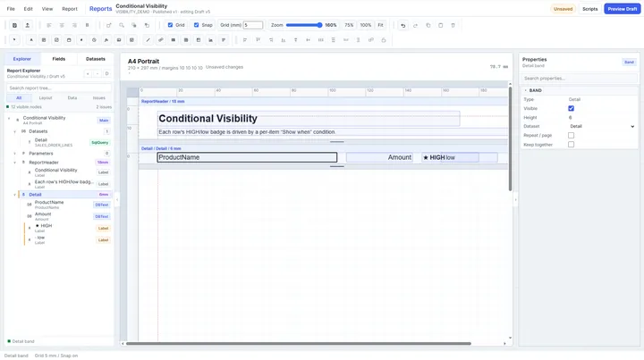Select the Explorer tab
Viewport: 644px width, 360px height.
pyautogui.click(x=22, y=59)
